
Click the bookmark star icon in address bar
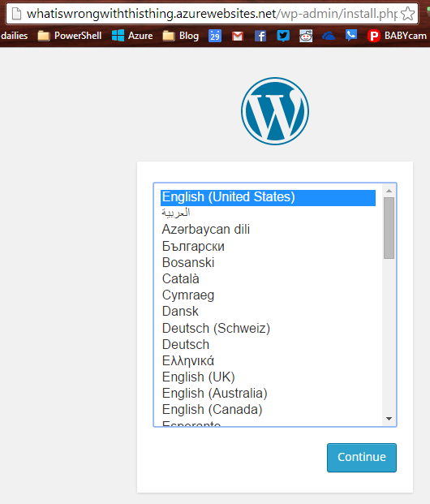click(x=408, y=14)
